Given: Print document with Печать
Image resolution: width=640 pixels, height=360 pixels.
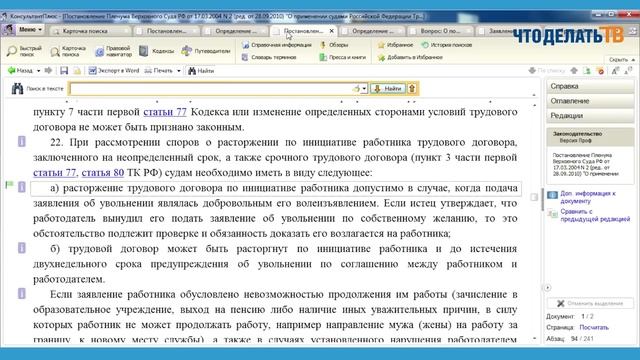Looking at the screenshot, I should click(x=159, y=71).
